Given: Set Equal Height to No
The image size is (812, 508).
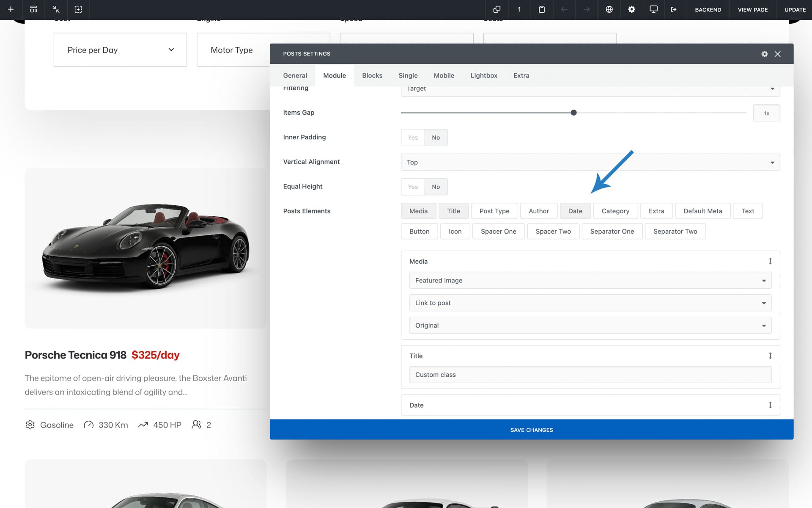Looking at the screenshot, I should click(x=436, y=187).
